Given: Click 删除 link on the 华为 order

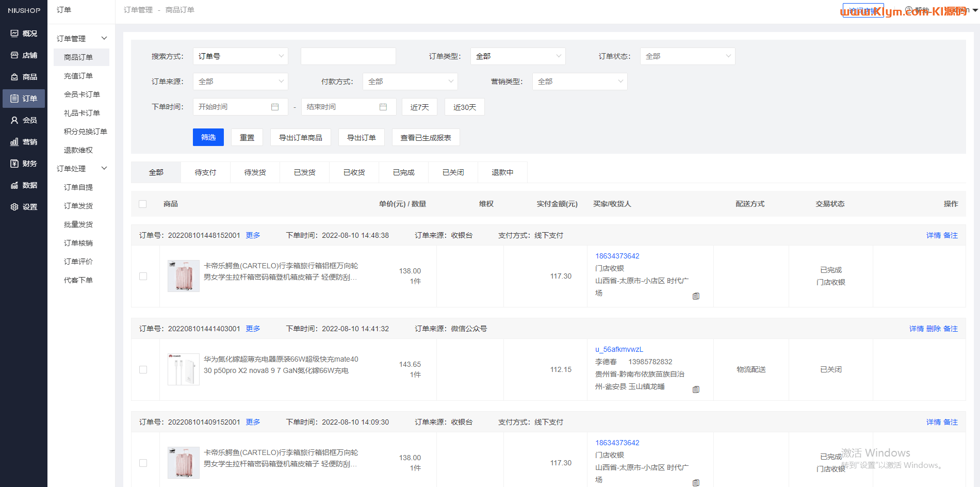Looking at the screenshot, I should click(933, 329).
